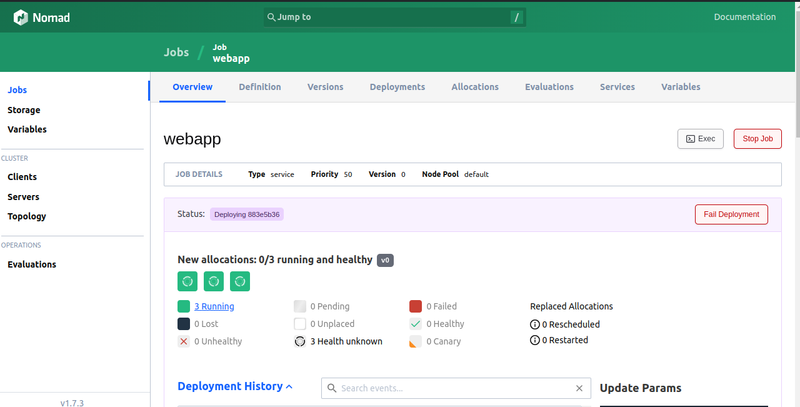Click the Priority 50 value
Screen dimensions: 800x407
[348, 174]
